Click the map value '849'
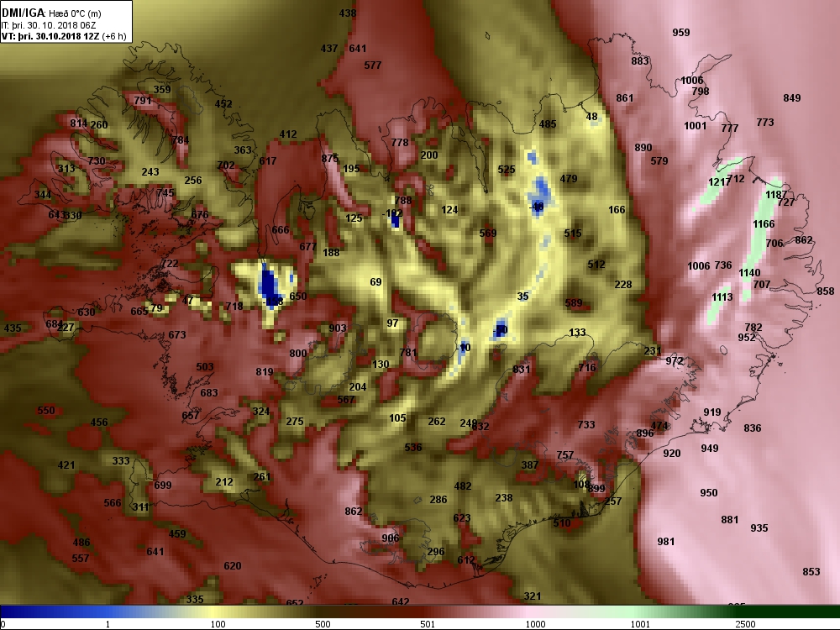Image resolution: width=840 pixels, height=630 pixels. (792, 98)
